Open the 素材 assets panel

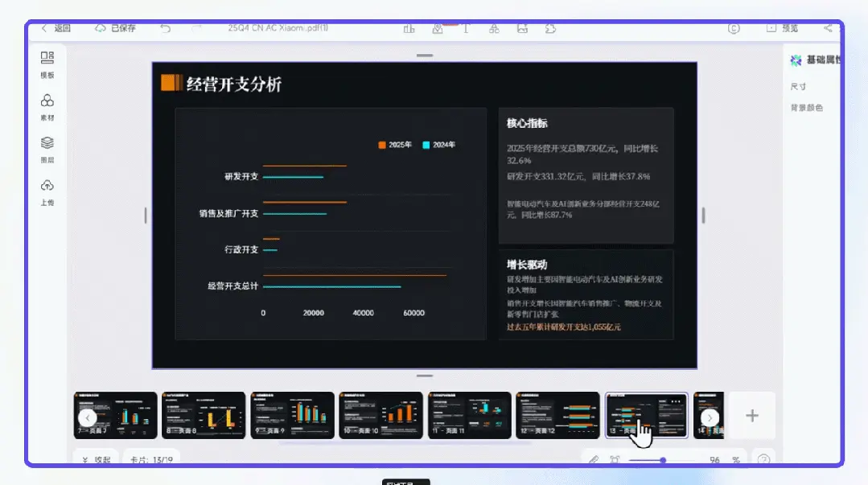(x=46, y=105)
